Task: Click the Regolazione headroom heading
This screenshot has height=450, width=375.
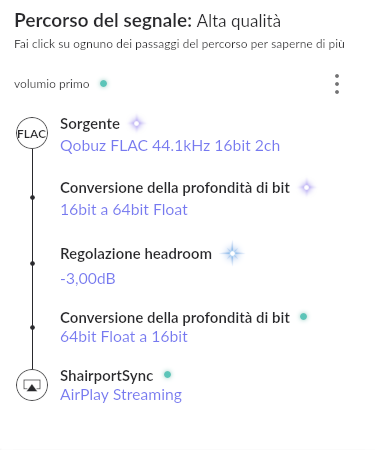Action: (136, 254)
